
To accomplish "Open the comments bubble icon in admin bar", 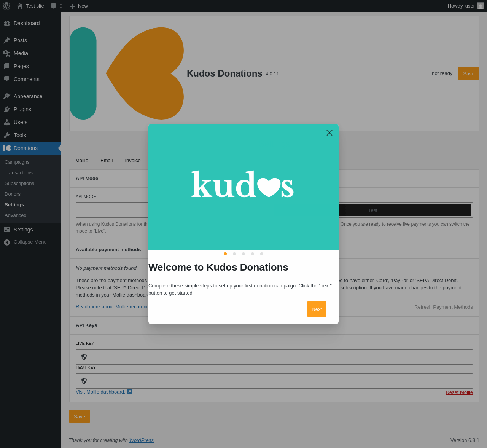I will (54, 6).
